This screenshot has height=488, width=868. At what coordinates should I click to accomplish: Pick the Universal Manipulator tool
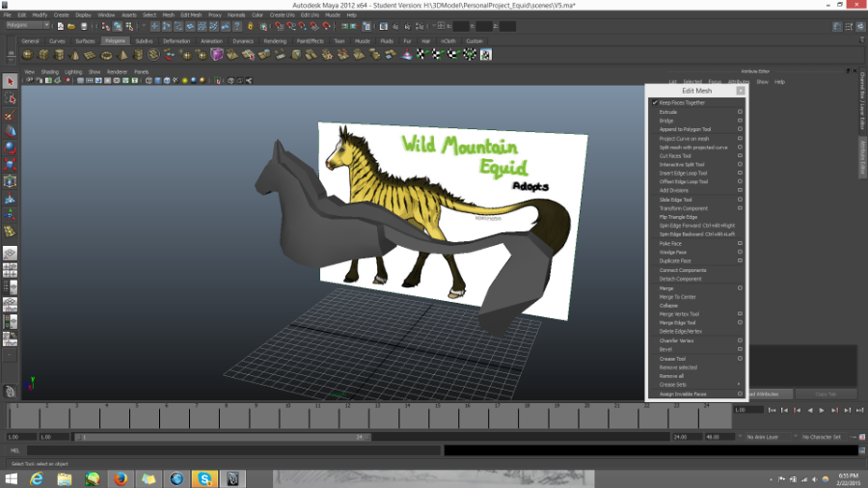10,181
